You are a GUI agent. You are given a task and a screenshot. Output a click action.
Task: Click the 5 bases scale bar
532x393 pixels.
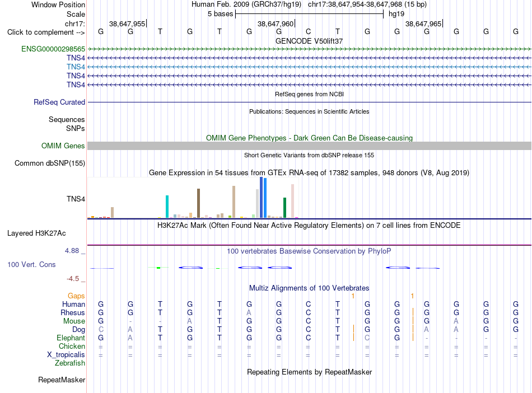[310, 14]
